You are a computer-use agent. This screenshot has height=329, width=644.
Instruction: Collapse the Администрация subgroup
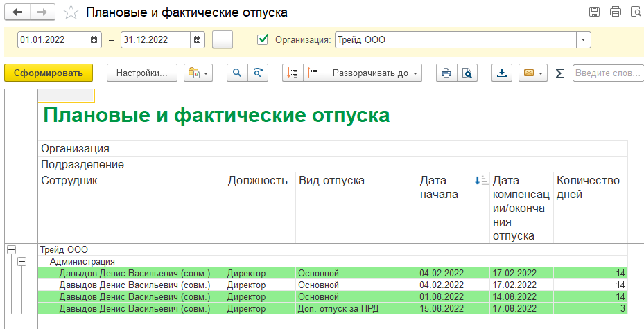click(21, 261)
